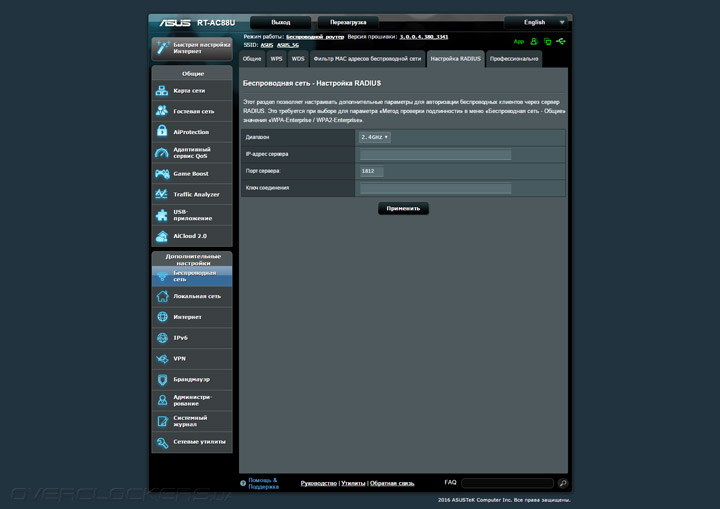Open the IPv6 globe icon

click(x=162, y=338)
